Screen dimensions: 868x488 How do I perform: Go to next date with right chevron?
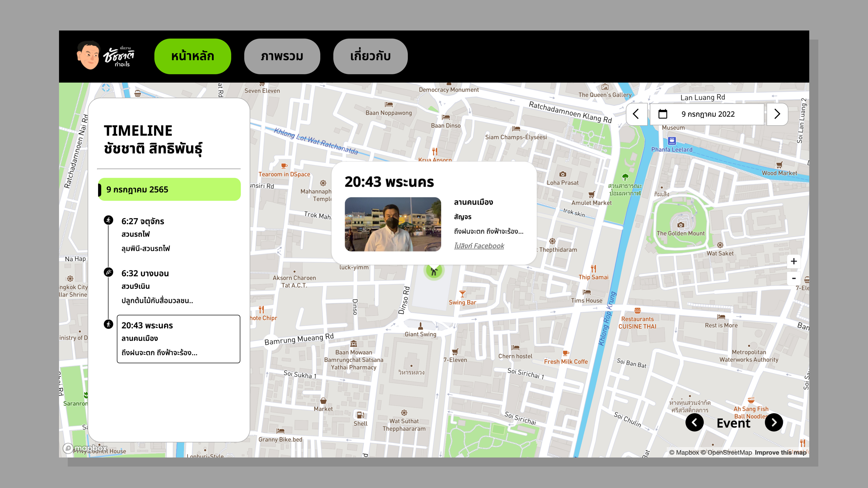(777, 114)
